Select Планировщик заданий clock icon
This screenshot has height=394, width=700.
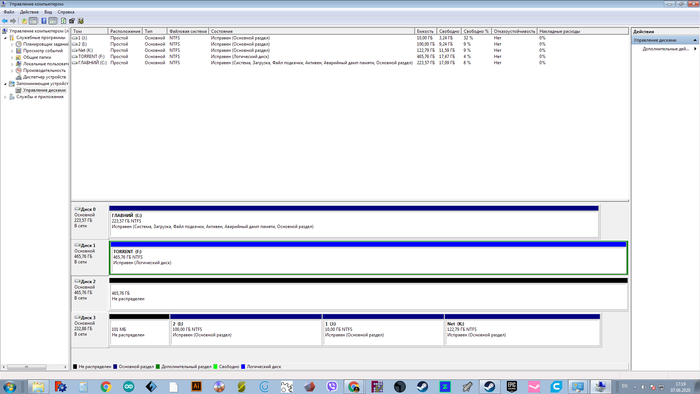tap(19, 44)
